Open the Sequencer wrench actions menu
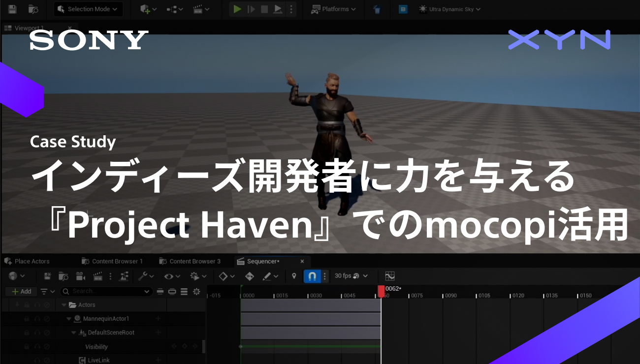640x364 pixels. pyautogui.click(x=146, y=276)
